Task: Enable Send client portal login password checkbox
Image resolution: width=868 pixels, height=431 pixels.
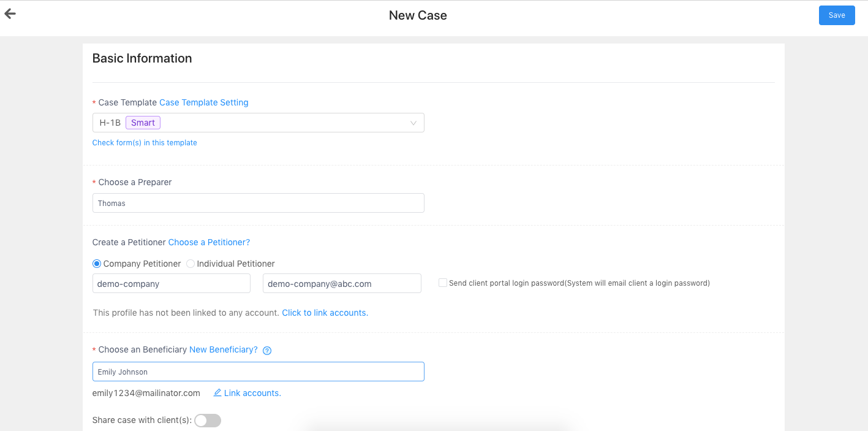Action: tap(442, 283)
